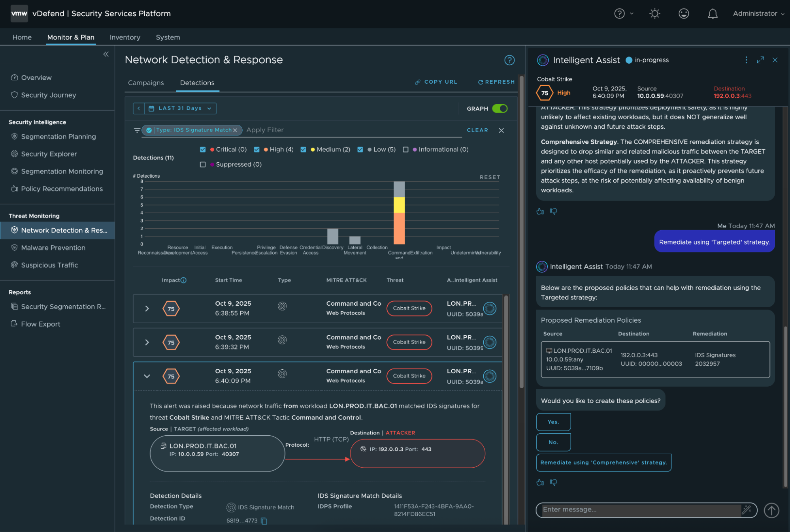Click Yes to create the policies
The image size is (790, 532).
pyautogui.click(x=553, y=422)
